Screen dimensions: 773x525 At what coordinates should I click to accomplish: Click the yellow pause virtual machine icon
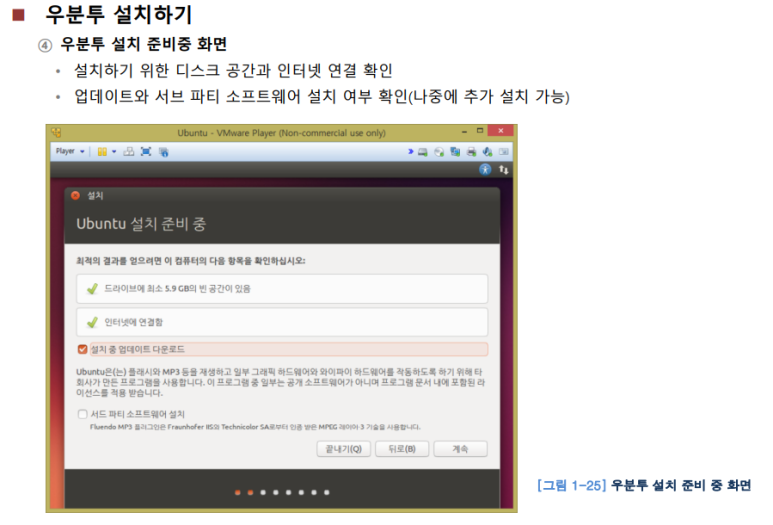(102, 151)
